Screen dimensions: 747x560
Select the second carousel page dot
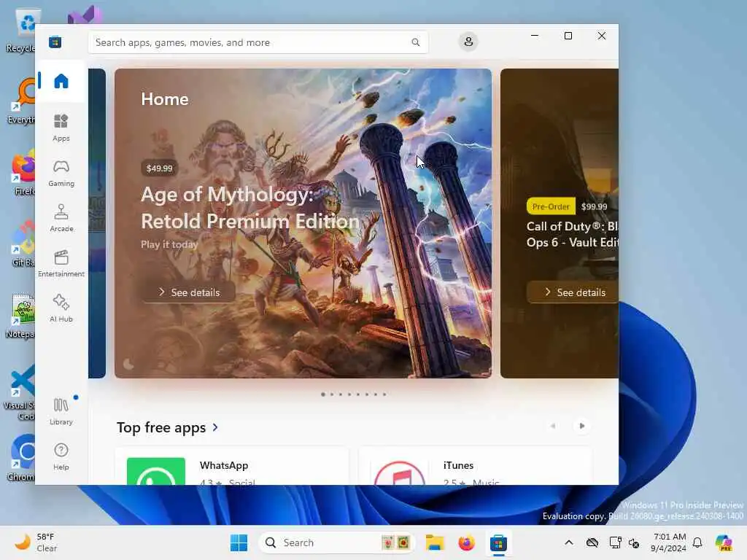pos(332,394)
